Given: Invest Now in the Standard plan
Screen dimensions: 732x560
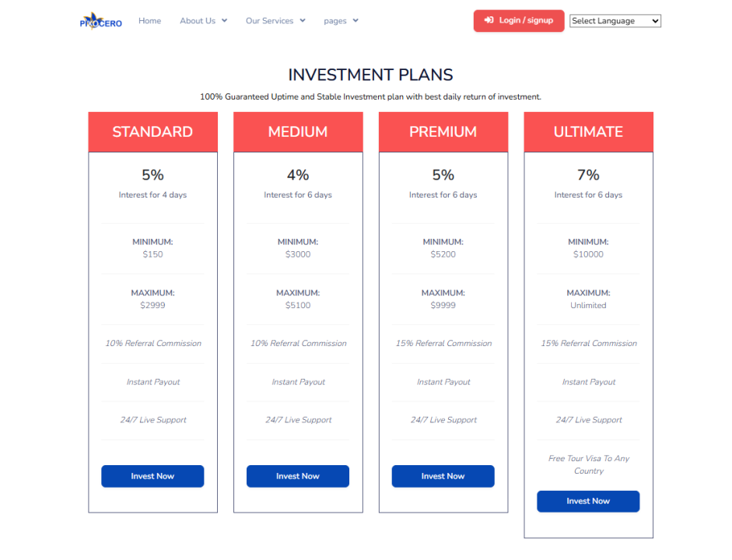Looking at the screenshot, I should click(152, 476).
